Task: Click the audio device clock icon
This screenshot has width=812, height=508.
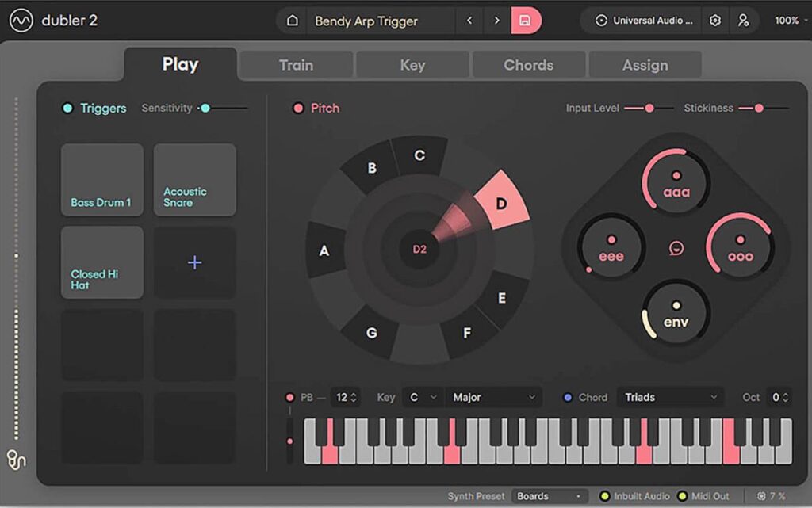Action: [601, 21]
